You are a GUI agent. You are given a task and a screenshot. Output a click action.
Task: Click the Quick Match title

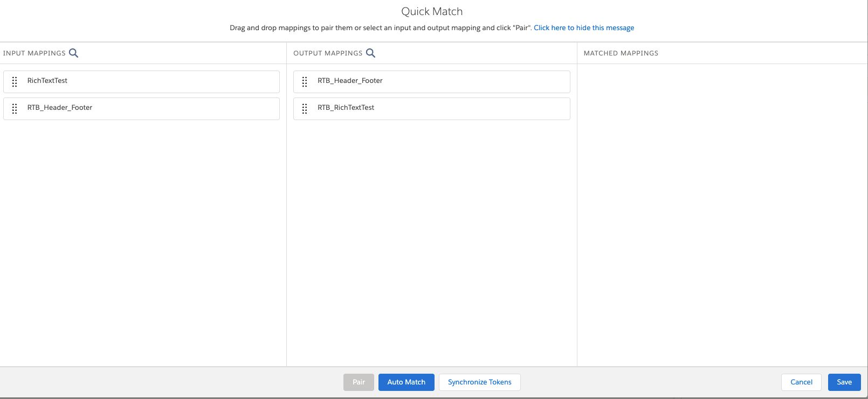click(x=432, y=11)
